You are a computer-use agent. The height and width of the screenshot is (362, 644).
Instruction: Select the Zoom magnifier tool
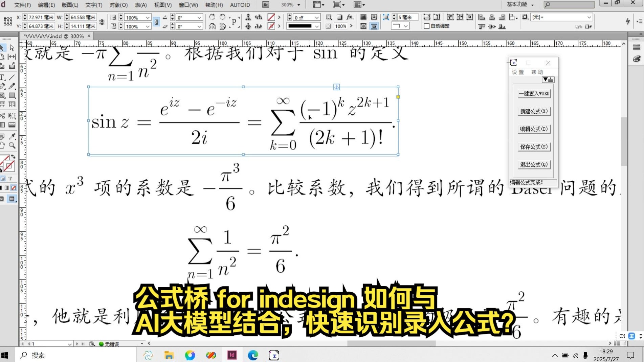[12, 145]
